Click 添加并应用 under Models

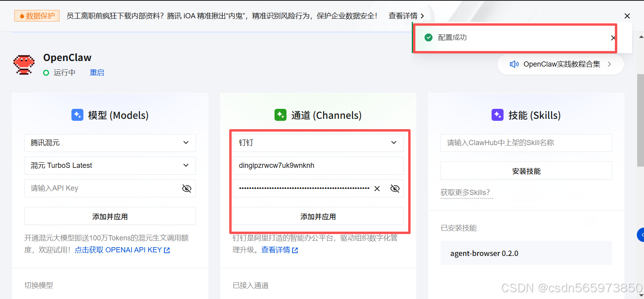pyautogui.click(x=110, y=216)
